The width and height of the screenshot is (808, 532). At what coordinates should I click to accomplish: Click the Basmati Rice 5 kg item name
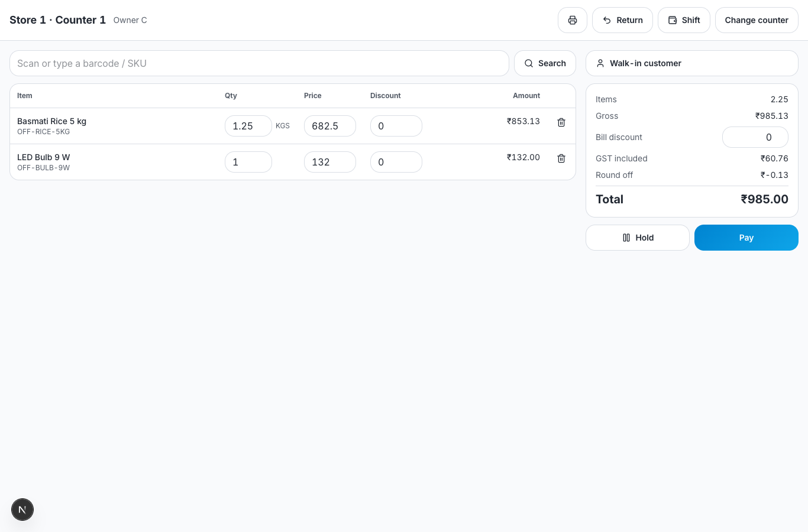pyautogui.click(x=51, y=121)
